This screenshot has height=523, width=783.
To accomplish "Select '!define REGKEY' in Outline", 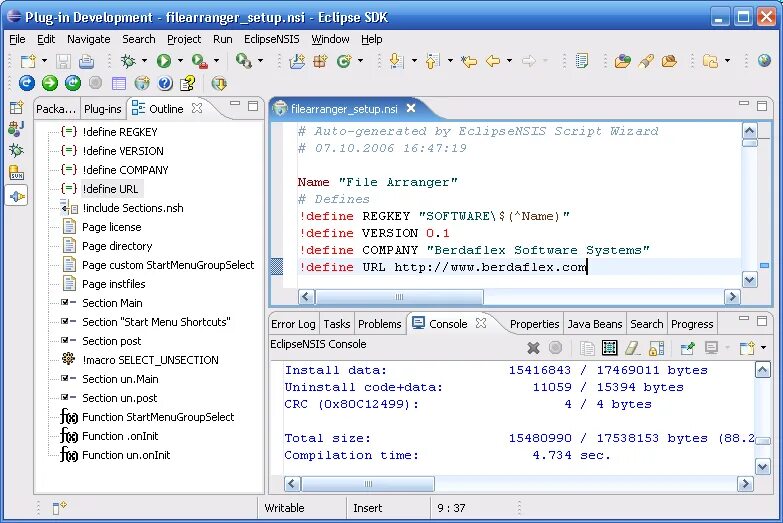I will (120, 132).
